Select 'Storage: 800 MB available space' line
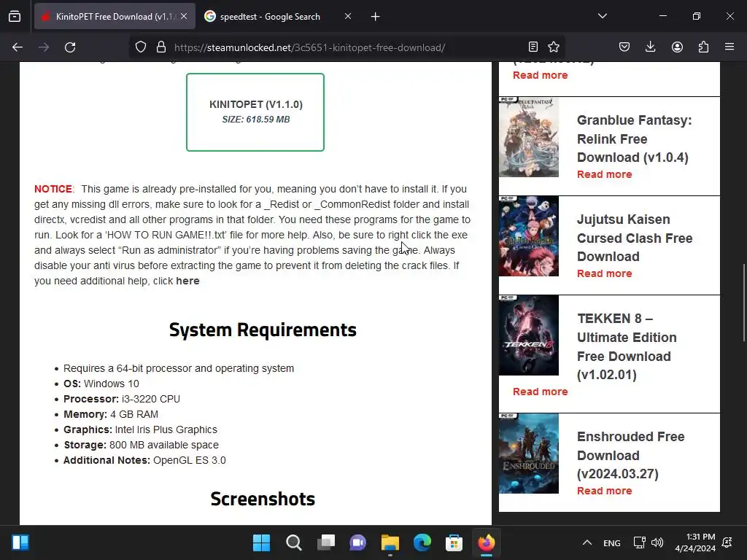This screenshot has height=560, width=747. 141,445
